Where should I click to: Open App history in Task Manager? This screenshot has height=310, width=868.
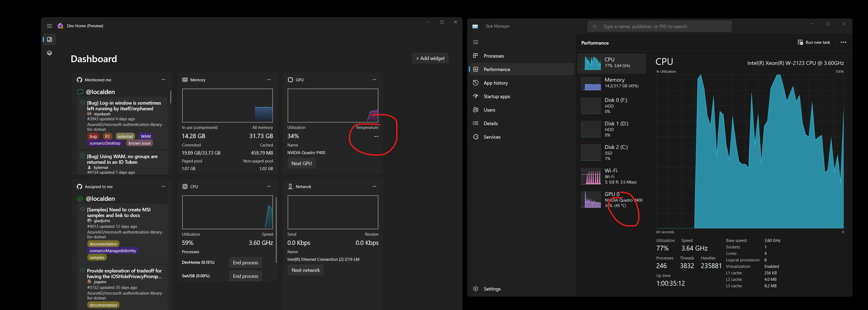pos(495,82)
